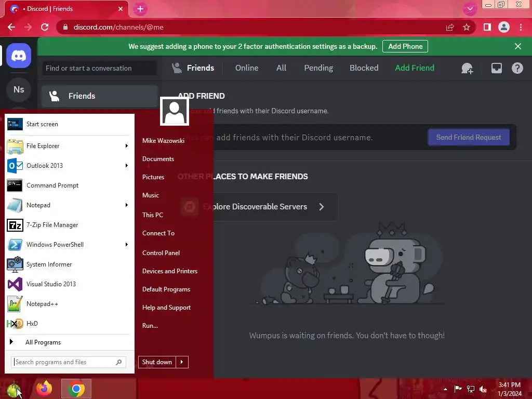Focus the Search programs and files box
Image resolution: width=532 pixels, height=399 pixels.
(69, 362)
